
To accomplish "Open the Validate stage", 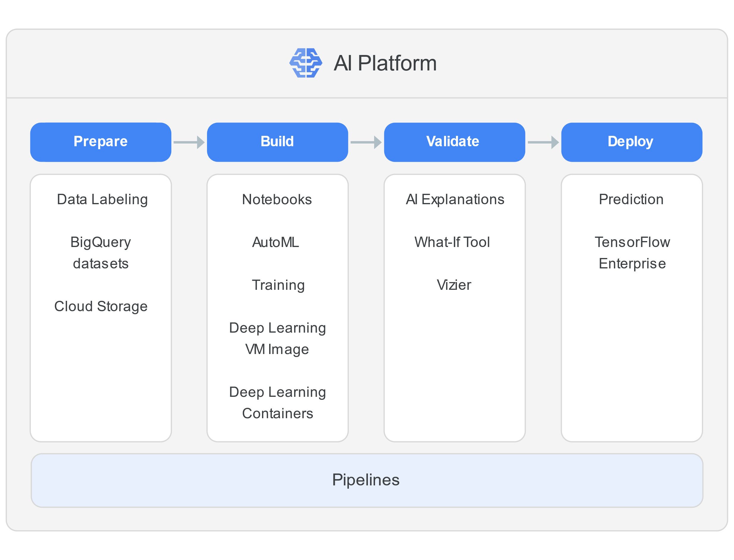I will tap(454, 142).
